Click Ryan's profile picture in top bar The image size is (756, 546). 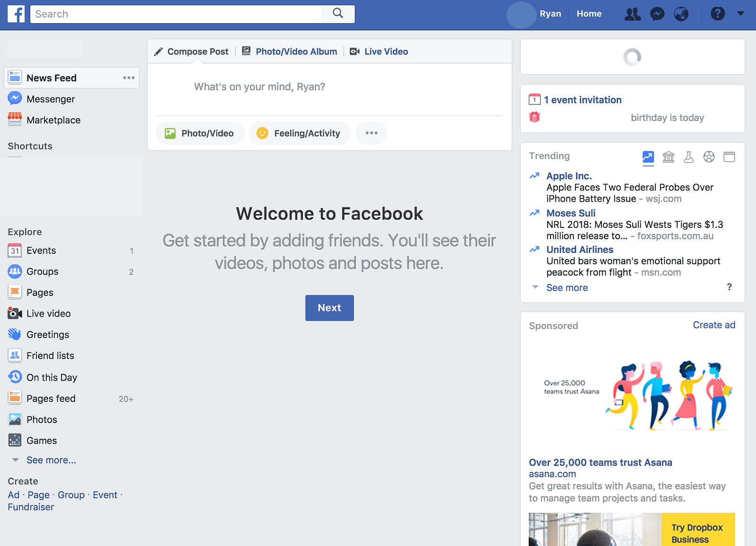pos(522,14)
